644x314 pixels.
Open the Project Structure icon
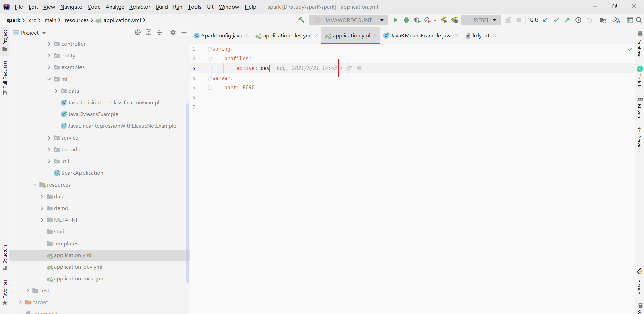[603, 20]
